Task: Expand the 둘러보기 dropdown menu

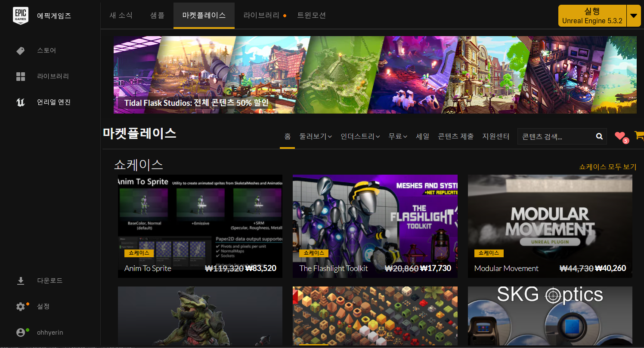Action: (316, 136)
